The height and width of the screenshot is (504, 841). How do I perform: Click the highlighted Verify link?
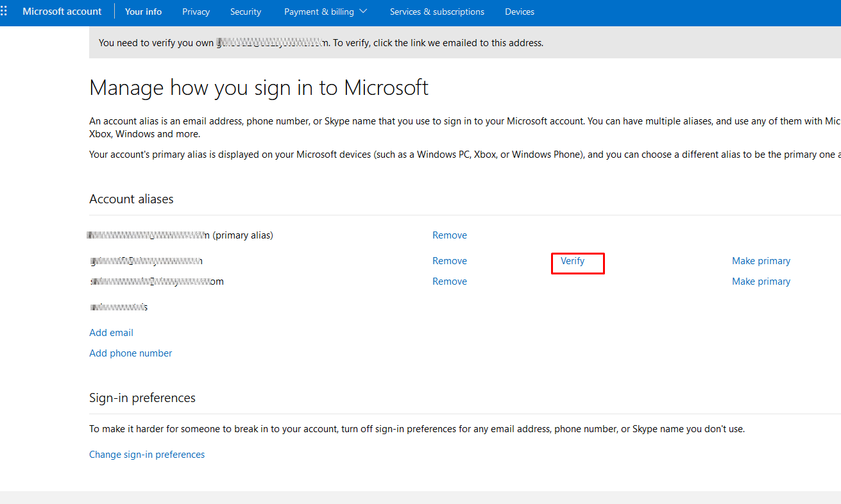click(x=572, y=261)
